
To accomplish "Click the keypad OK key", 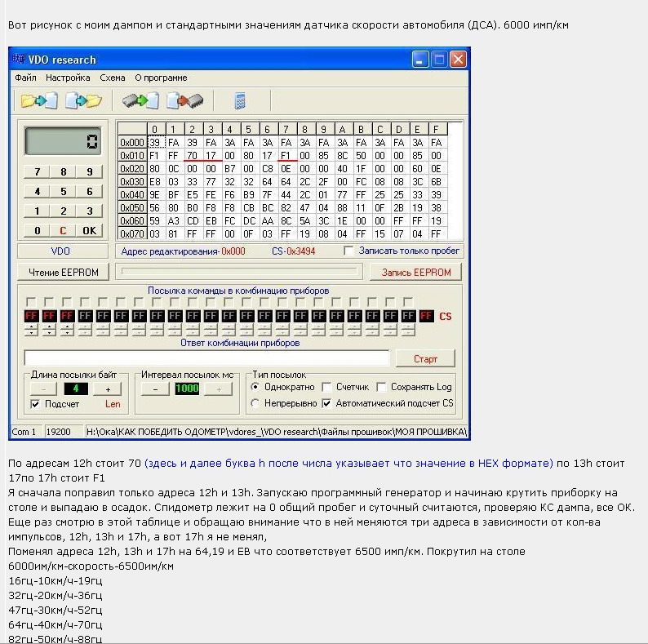I will pyautogui.click(x=89, y=230).
